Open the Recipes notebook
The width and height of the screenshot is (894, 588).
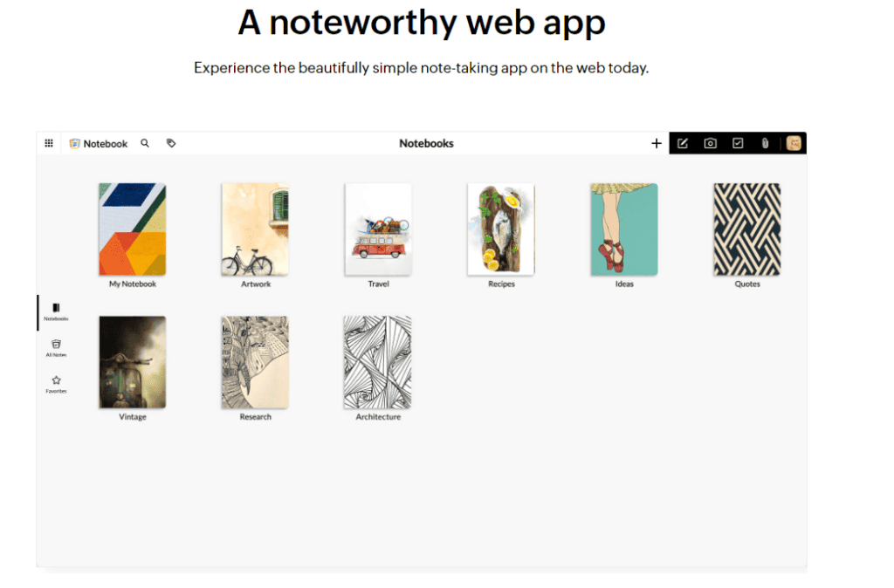tap(500, 229)
